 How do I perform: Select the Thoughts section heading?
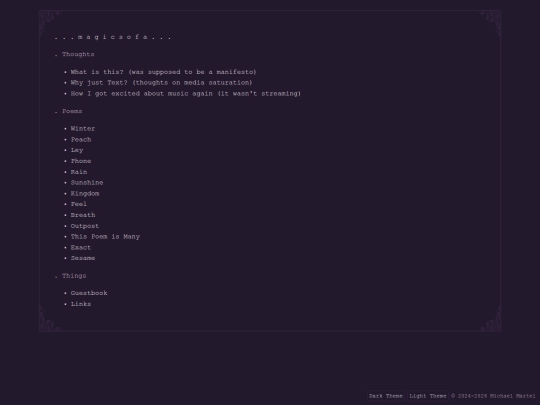(78, 54)
